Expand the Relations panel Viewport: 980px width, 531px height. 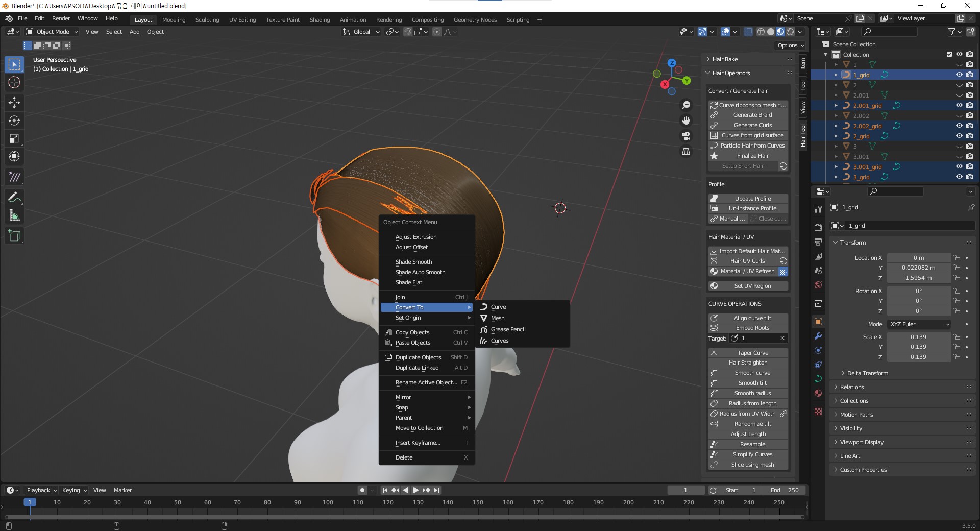point(852,387)
